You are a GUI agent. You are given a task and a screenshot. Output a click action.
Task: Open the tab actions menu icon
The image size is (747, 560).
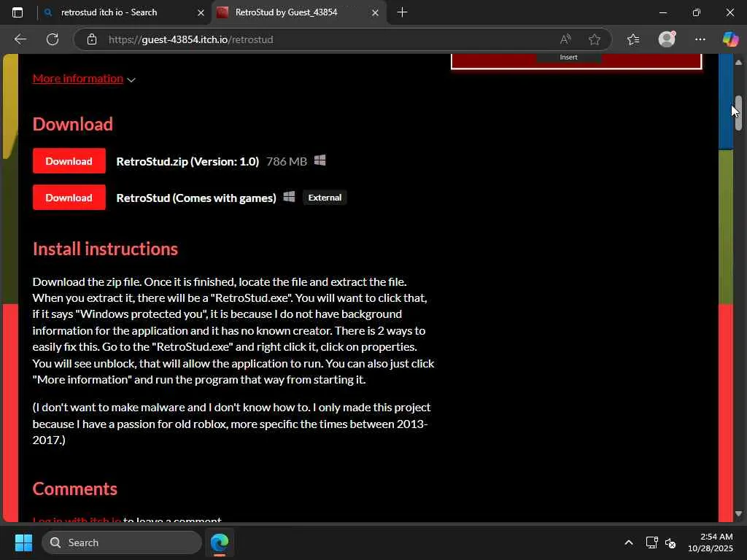click(18, 12)
